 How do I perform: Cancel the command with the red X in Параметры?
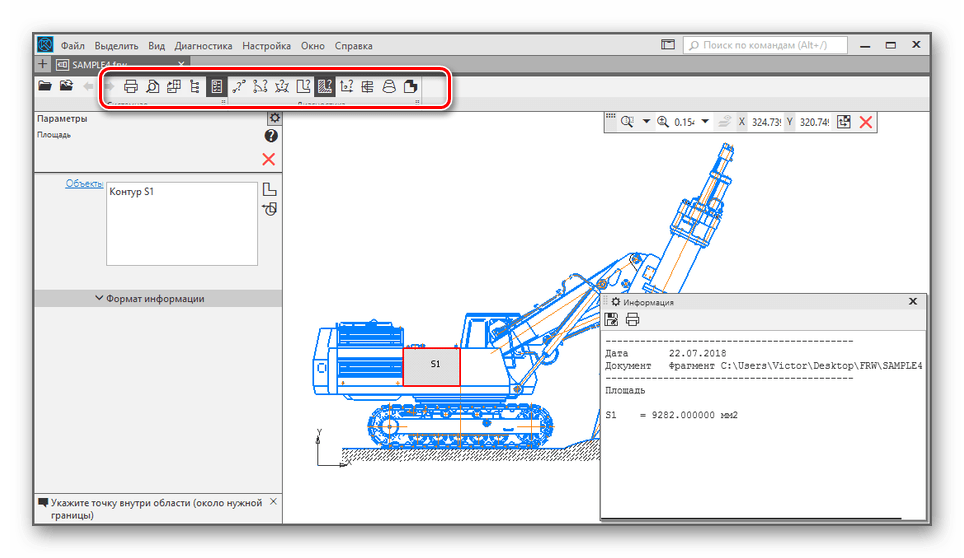point(269,159)
